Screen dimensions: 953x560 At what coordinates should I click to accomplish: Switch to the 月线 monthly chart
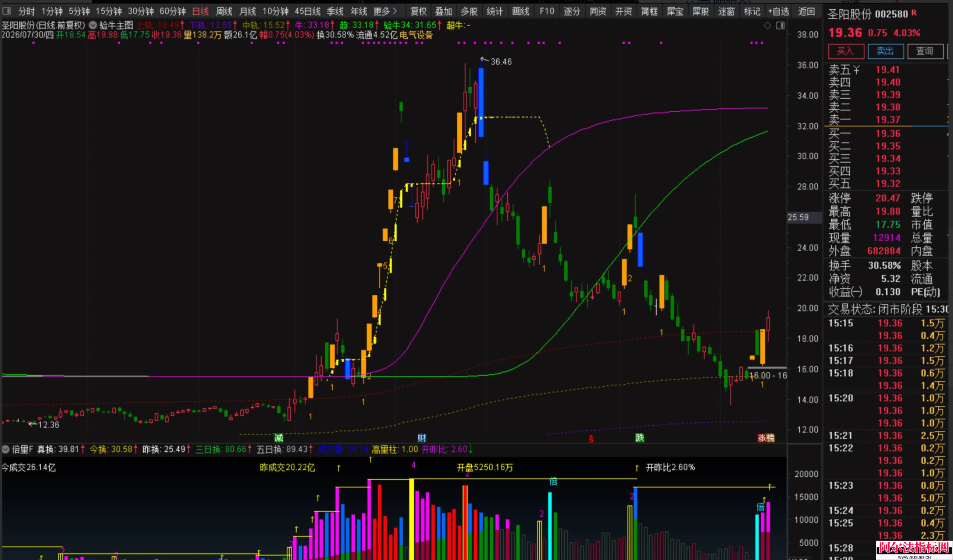[x=248, y=11]
